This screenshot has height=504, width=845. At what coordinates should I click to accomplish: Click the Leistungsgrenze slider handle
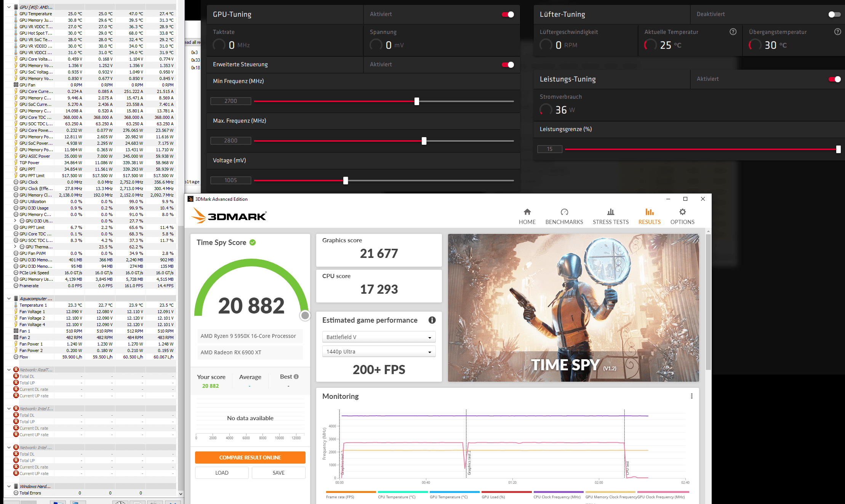coord(838,149)
